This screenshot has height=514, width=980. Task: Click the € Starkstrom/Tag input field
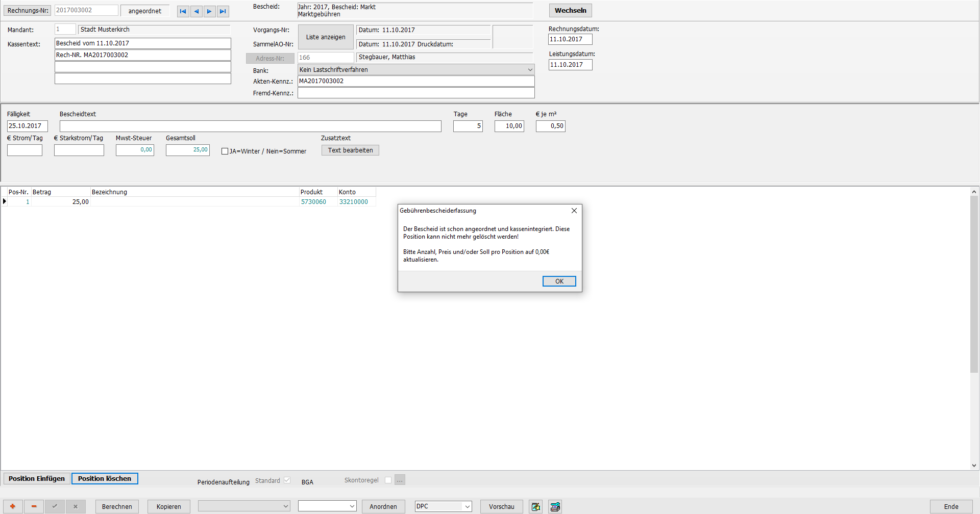tap(79, 150)
